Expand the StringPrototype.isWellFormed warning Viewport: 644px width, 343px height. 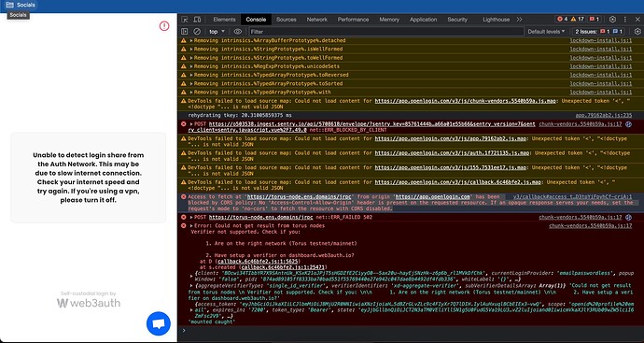tap(191, 50)
